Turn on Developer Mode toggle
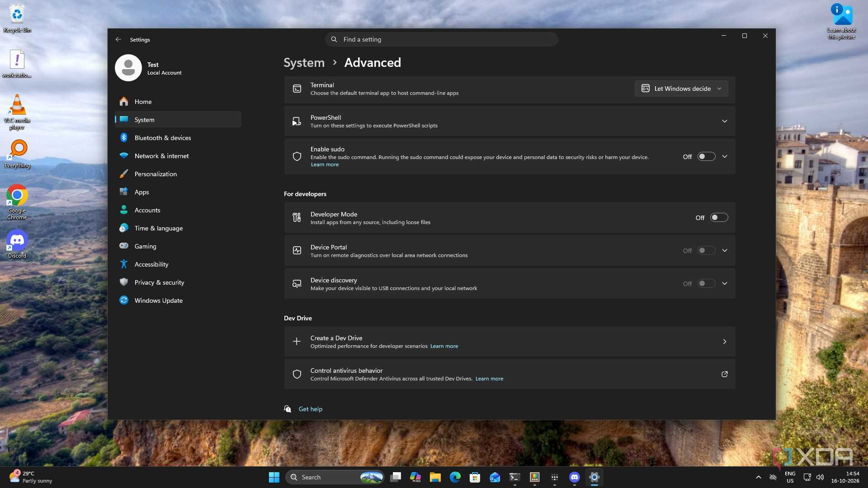 pos(719,218)
